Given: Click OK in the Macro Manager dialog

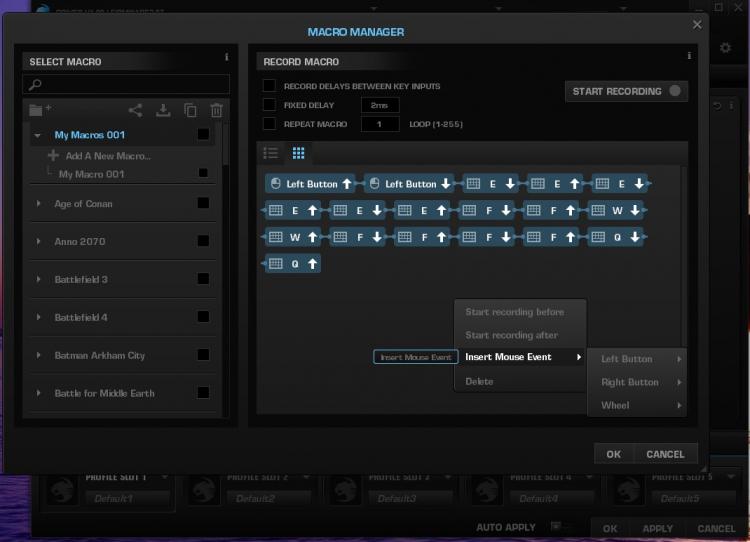Looking at the screenshot, I should (614, 454).
